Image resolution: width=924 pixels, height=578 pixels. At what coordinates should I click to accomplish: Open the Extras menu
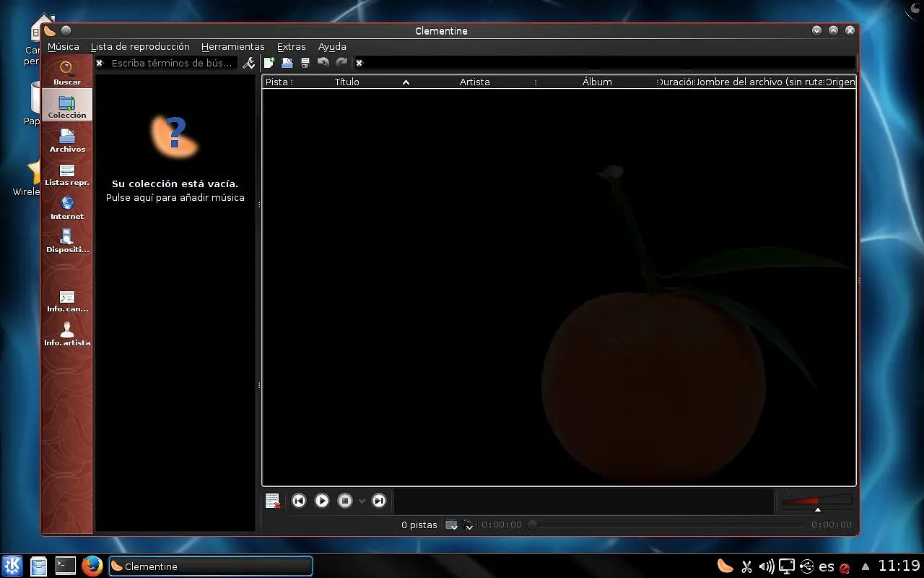click(x=292, y=46)
